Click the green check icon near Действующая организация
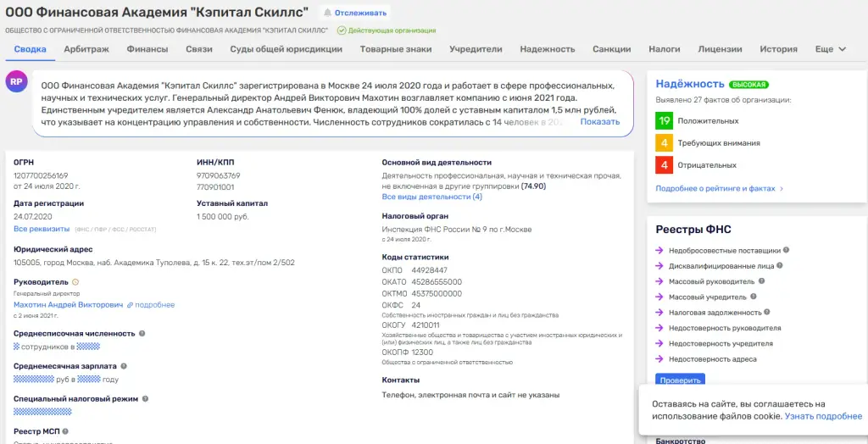 point(342,31)
